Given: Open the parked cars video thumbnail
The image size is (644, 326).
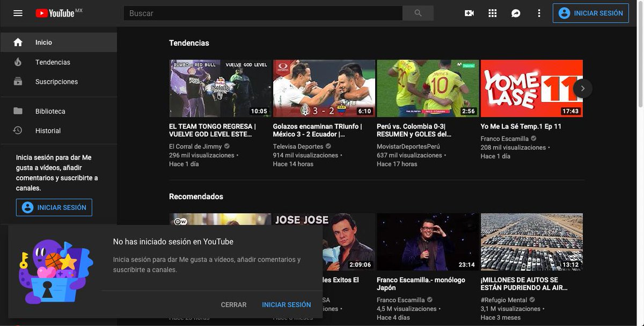Looking at the screenshot, I should pos(532,242).
